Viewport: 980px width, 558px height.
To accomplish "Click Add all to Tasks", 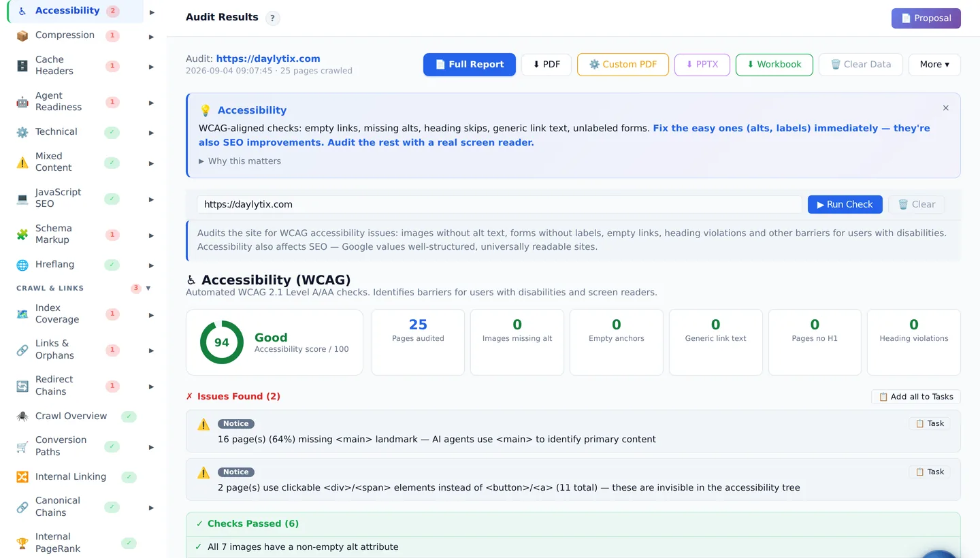I will pyautogui.click(x=916, y=397).
